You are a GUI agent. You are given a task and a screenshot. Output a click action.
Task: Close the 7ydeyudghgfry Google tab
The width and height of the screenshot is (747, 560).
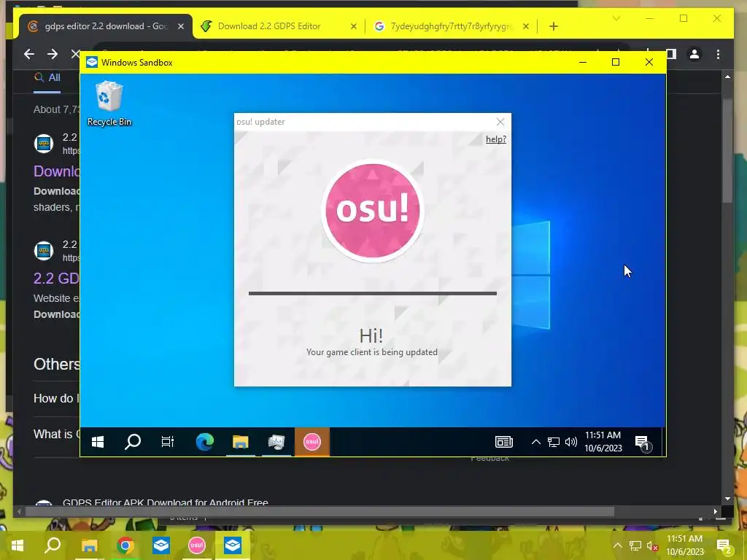pyautogui.click(x=526, y=27)
